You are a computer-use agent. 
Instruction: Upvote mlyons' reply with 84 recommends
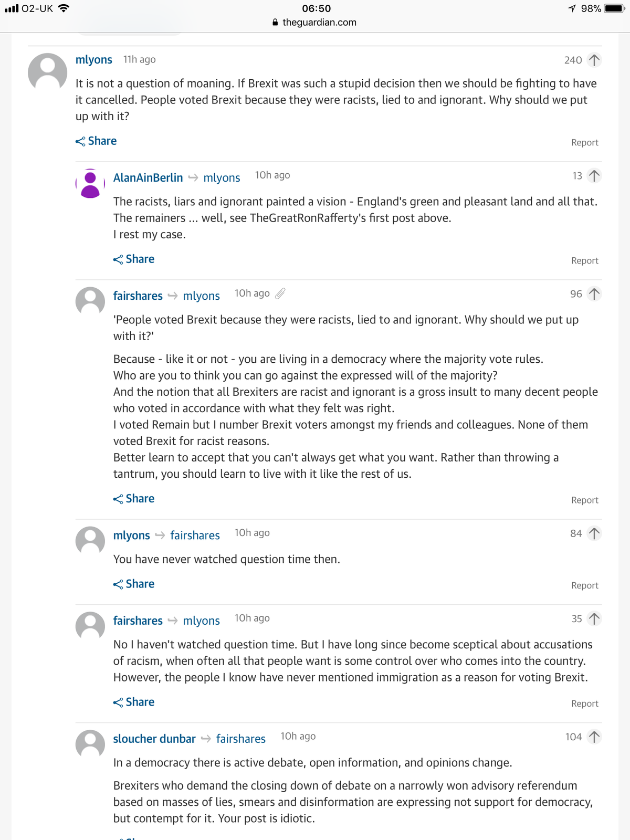tap(594, 533)
